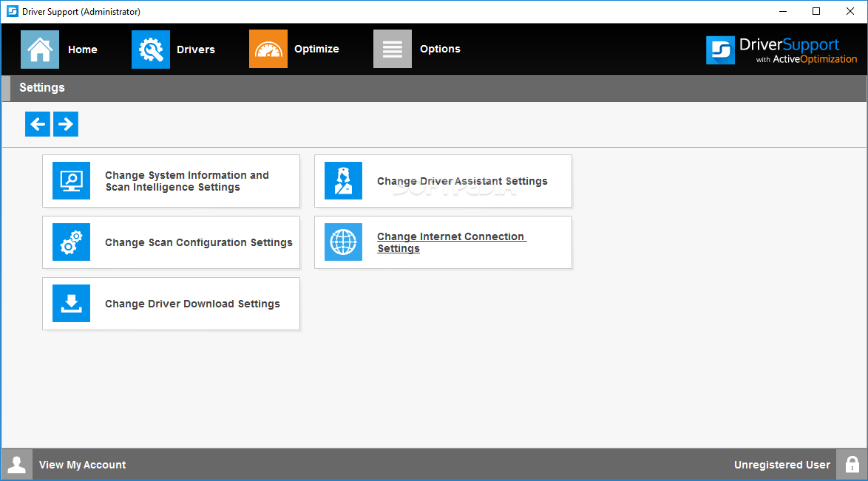Image resolution: width=868 pixels, height=481 pixels.
Task: Click the Home house icon
Action: tap(40, 50)
